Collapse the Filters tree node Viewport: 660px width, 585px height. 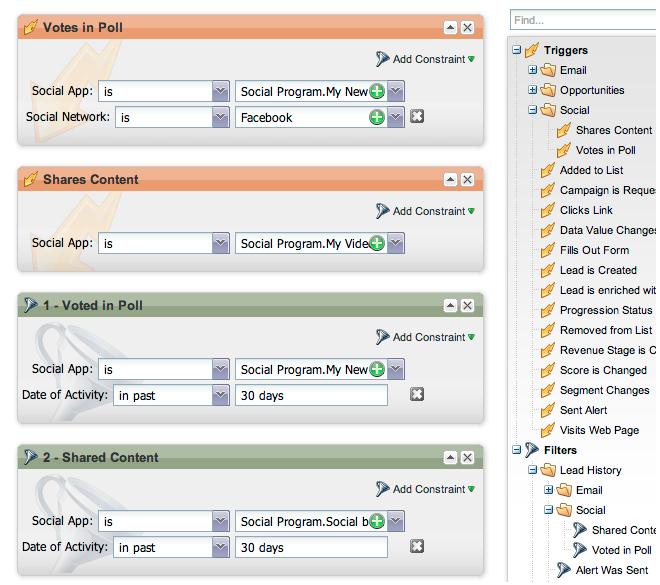[516, 450]
